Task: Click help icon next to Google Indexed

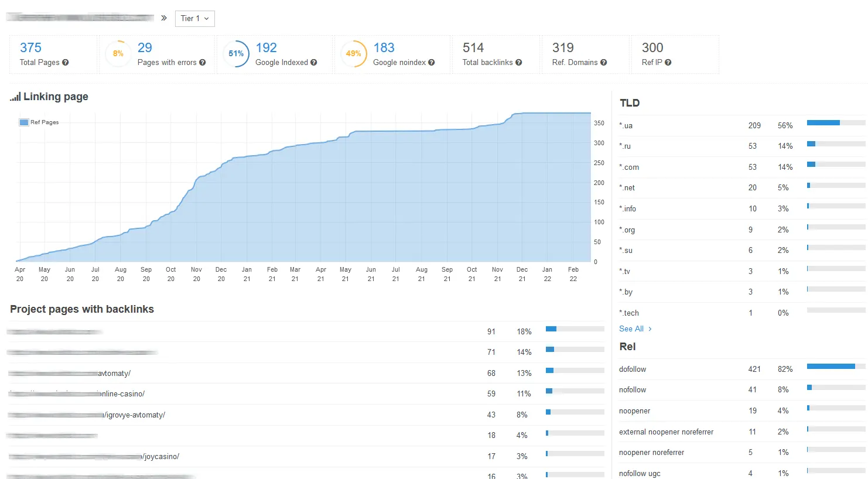Action: (x=314, y=63)
